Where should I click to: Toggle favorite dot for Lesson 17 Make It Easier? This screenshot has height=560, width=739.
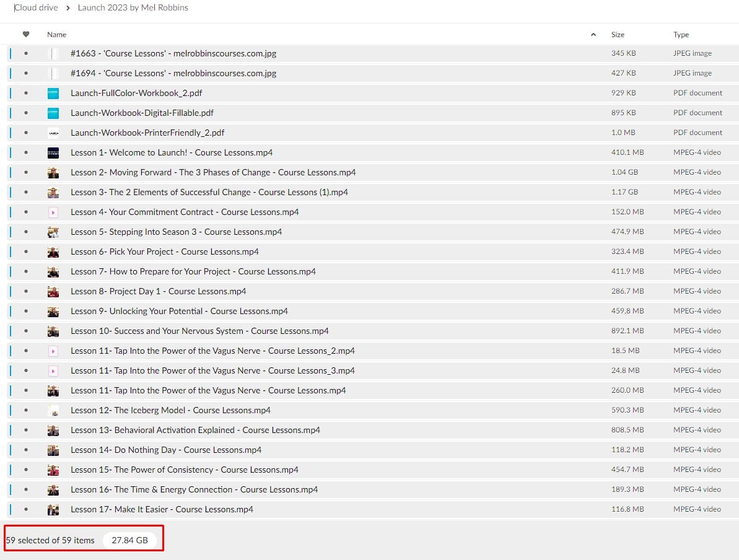[26, 509]
